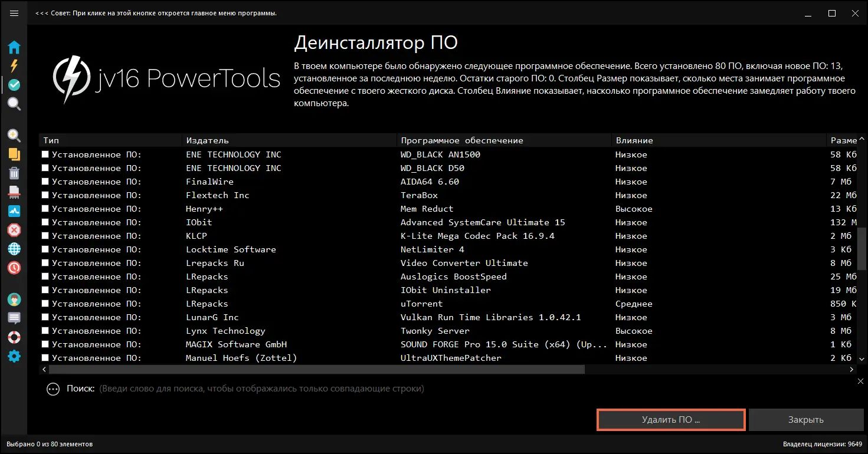Screen dimensions: 868x454
Task: Click the horizontal scrollbar thumb of the list
Action: tap(317, 369)
